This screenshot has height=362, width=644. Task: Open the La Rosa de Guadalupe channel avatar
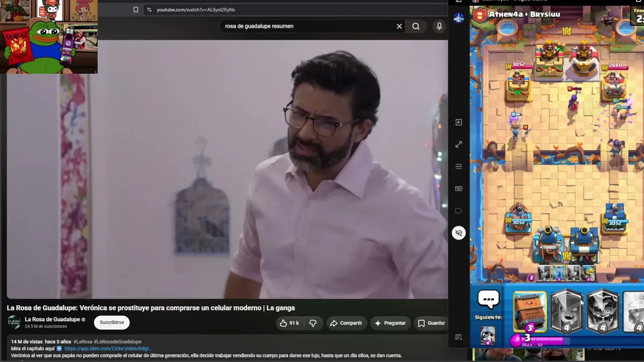tap(14, 322)
